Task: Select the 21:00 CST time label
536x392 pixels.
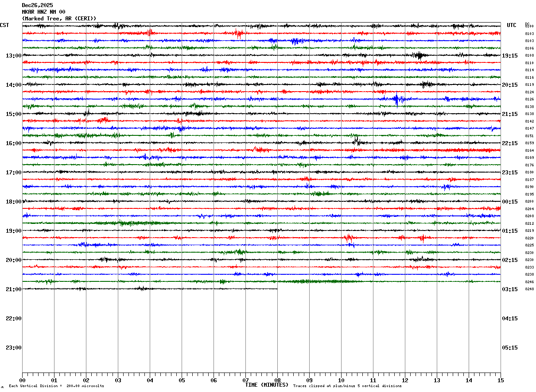Action: click(x=13, y=289)
